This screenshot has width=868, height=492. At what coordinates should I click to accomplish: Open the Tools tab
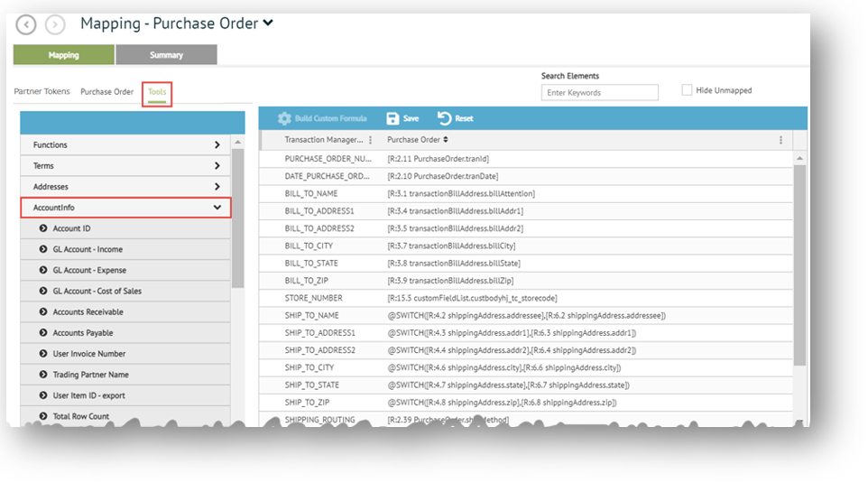(157, 92)
